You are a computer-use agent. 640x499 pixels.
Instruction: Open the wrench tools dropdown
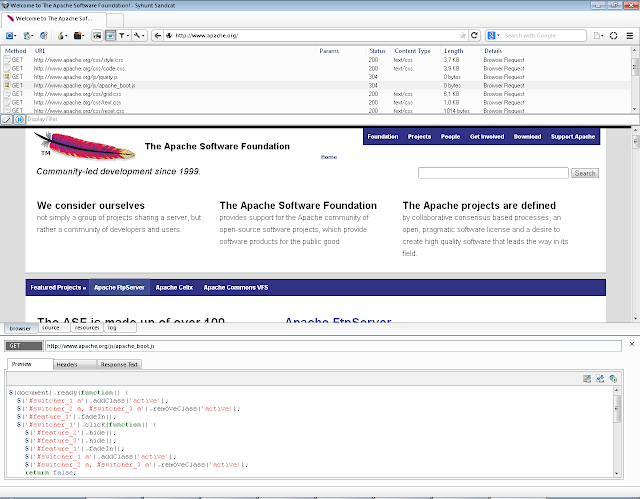139,36
